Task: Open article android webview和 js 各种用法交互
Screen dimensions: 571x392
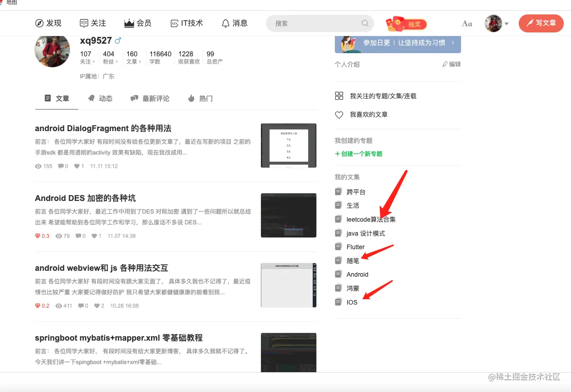Action: 101,268
